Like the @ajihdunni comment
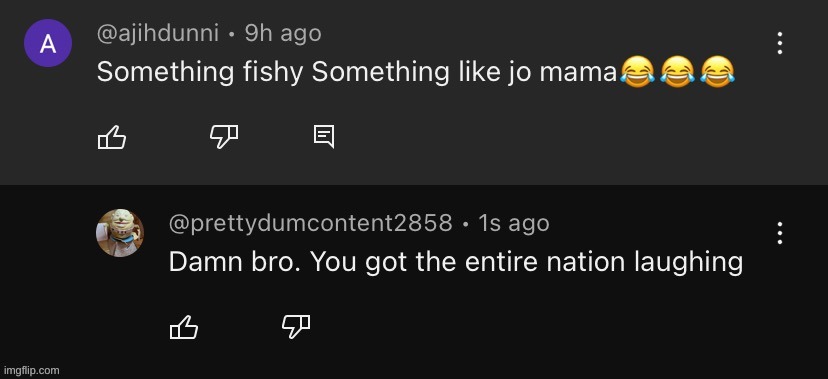This screenshot has height=379, width=828. pos(112,137)
